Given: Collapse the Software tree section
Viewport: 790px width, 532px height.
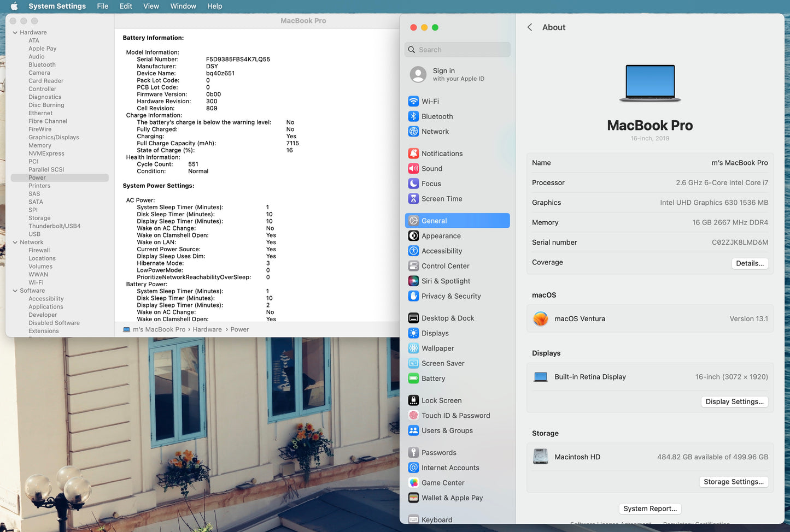Looking at the screenshot, I should point(15,291).
